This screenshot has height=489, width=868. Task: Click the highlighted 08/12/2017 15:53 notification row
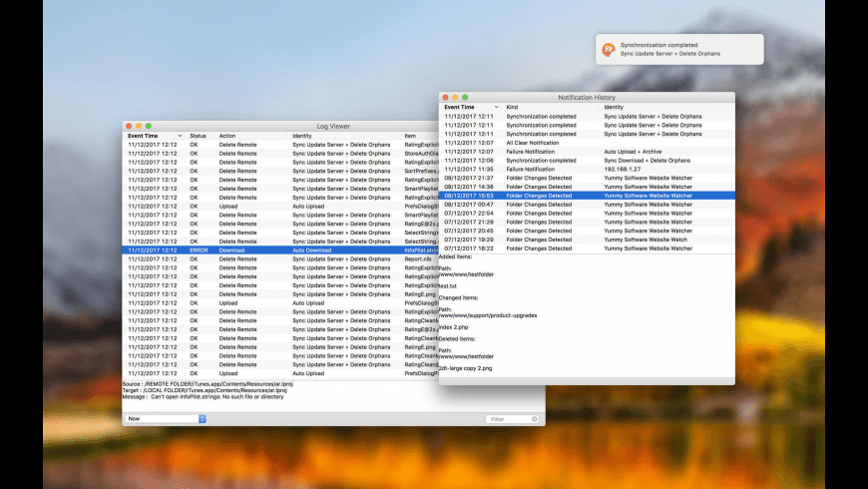587,196
